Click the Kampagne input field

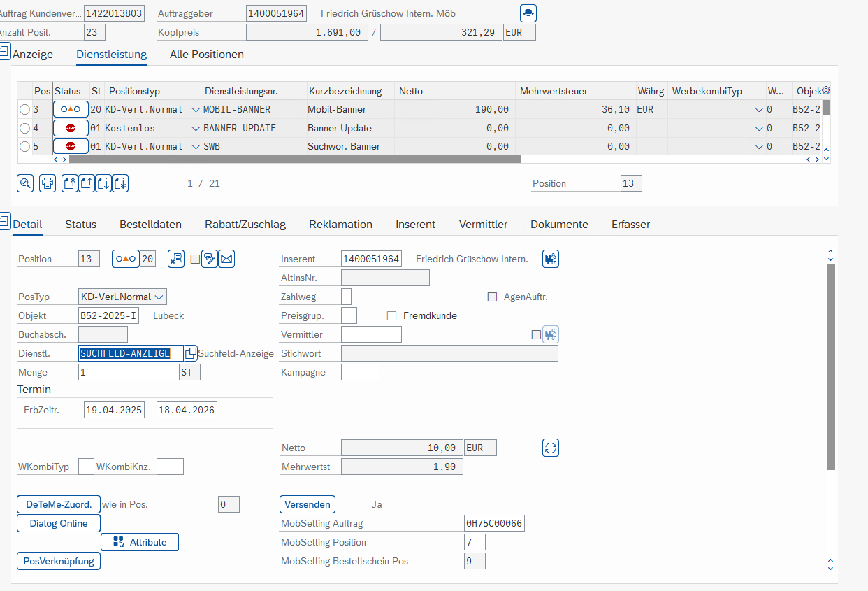point(360,372)
